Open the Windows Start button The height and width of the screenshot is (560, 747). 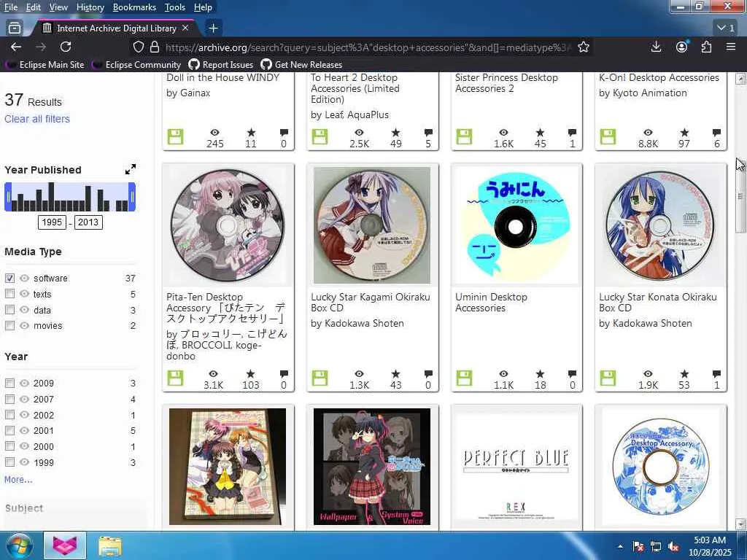(19, 545)
